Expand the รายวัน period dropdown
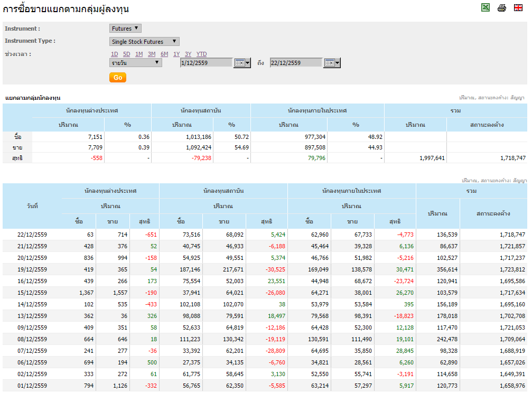Viewport: 532px width, 393px height. pos(135,63)
